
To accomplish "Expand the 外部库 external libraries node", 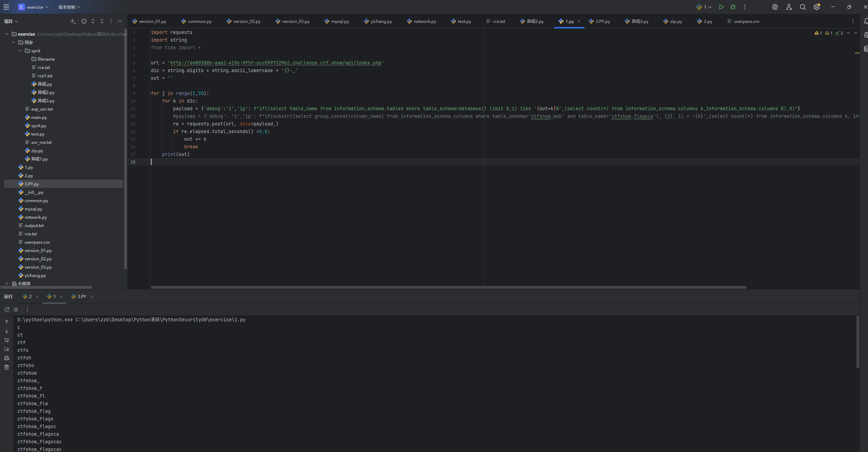I will point(7,284).
